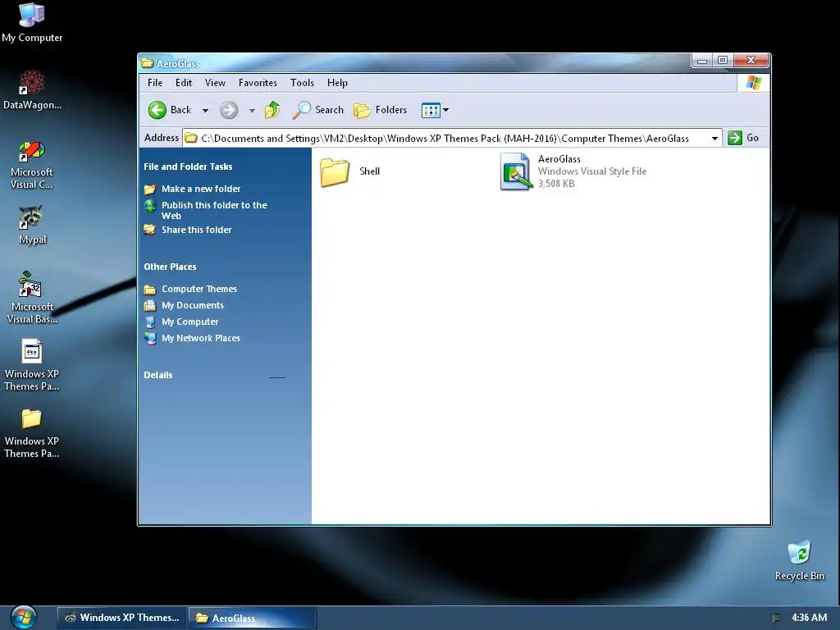
Task: Select the AeroGlass visual style file icon
Action: 516,171
